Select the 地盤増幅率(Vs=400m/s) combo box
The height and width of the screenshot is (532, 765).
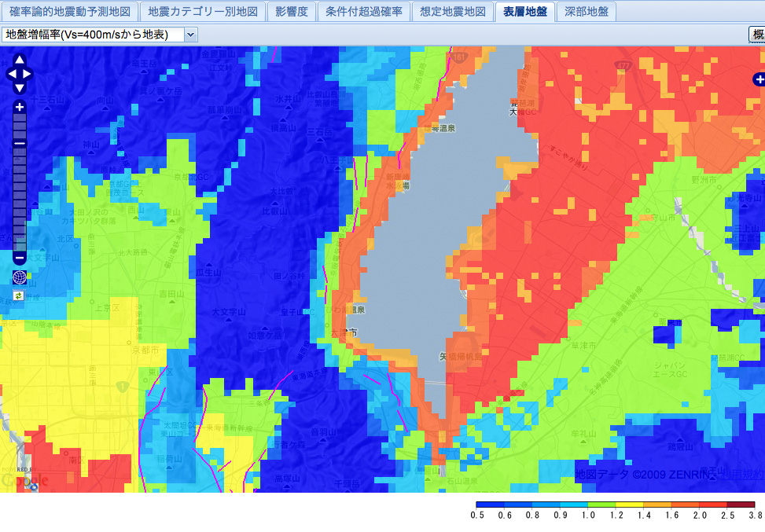100,35
